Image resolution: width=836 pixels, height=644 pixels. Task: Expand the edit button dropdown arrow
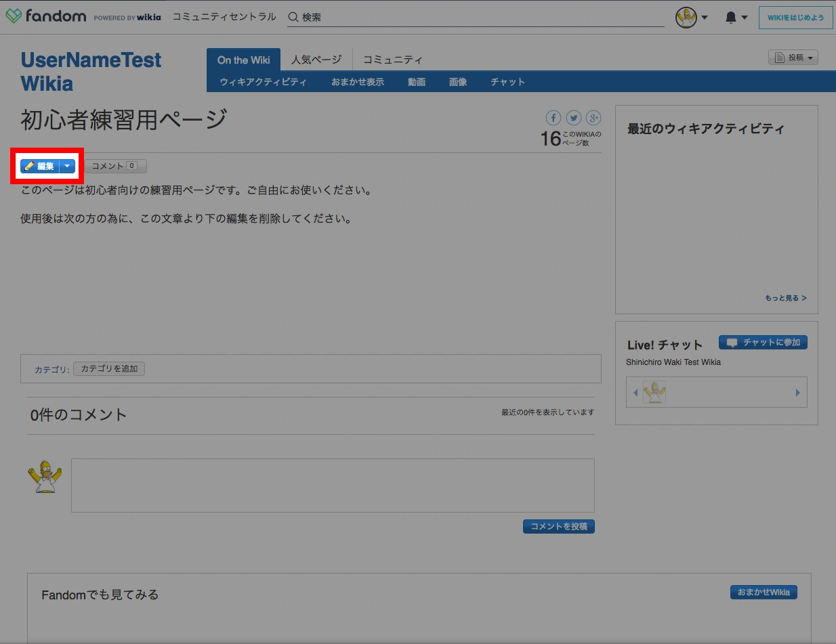coord(67,166)
